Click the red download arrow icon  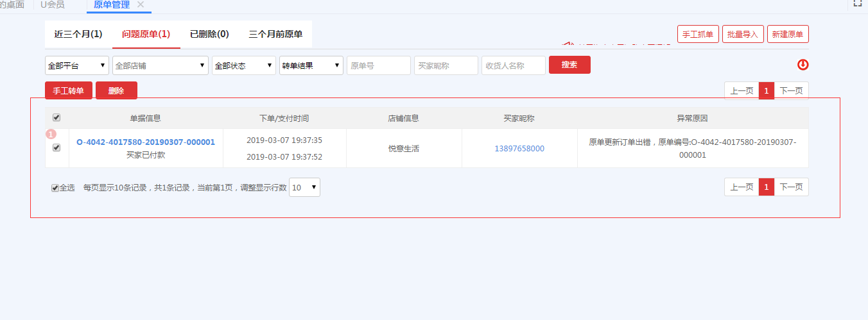[803, 65]
